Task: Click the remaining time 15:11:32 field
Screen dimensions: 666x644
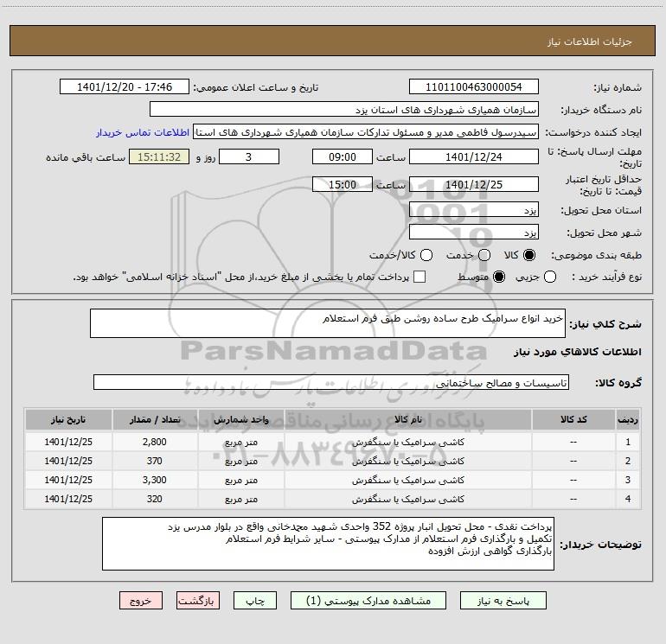Action: coord(159,156)
